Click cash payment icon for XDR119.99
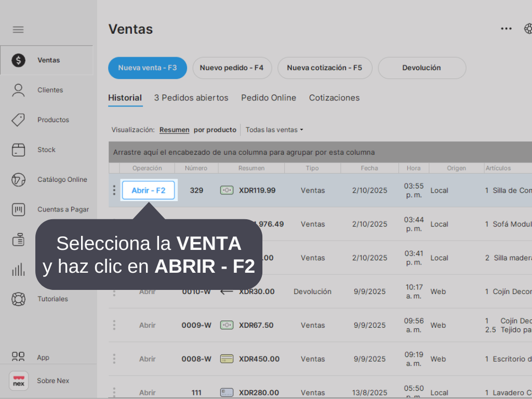Screen dimensions: 532x399 (227, 190)
